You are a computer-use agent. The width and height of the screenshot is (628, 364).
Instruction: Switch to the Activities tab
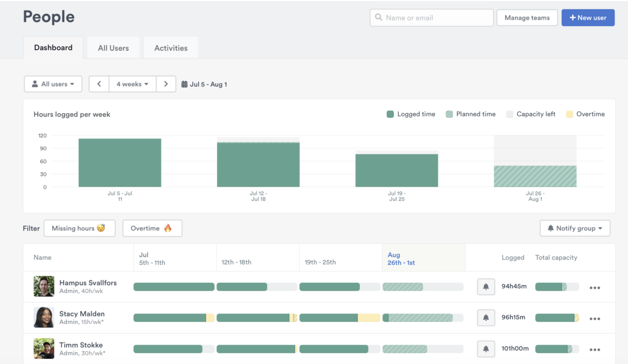(x=170, y=47)
